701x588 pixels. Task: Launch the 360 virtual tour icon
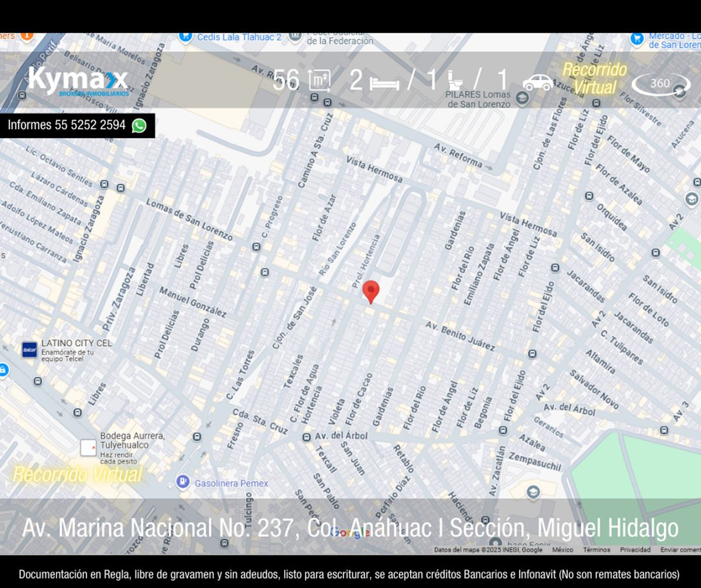point(661,84)
